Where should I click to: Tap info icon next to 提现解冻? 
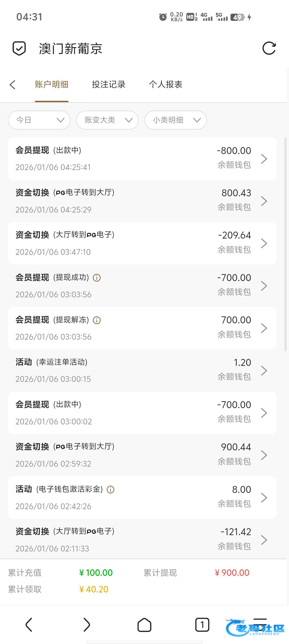[x=97, y=320]
